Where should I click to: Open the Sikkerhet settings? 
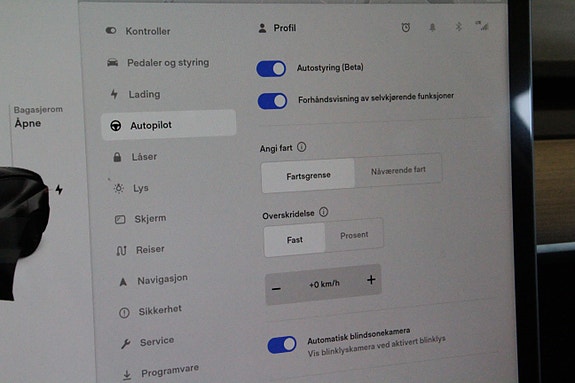tap(151, 311)
